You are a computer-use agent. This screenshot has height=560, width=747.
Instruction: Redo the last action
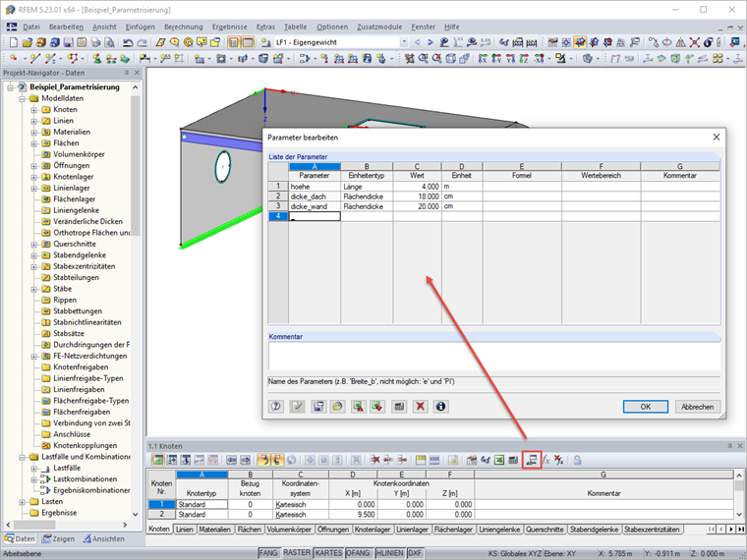click(x=142, y=42)
